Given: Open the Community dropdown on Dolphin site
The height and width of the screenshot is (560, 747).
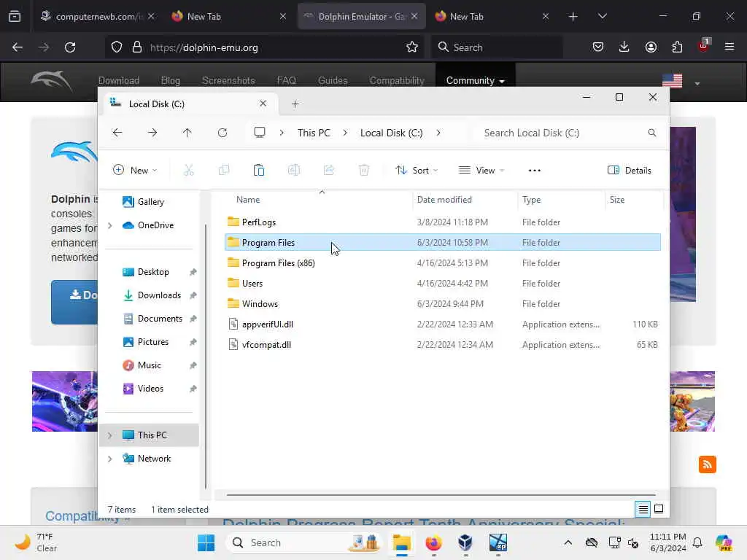Looking at the screenshot, I should point(475,80).
